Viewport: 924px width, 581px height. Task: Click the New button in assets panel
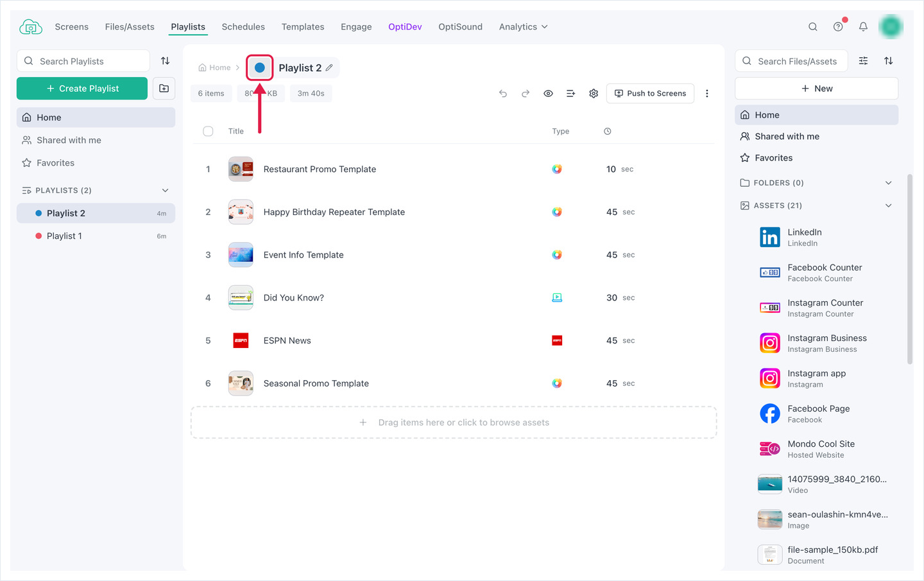point(816,89)
